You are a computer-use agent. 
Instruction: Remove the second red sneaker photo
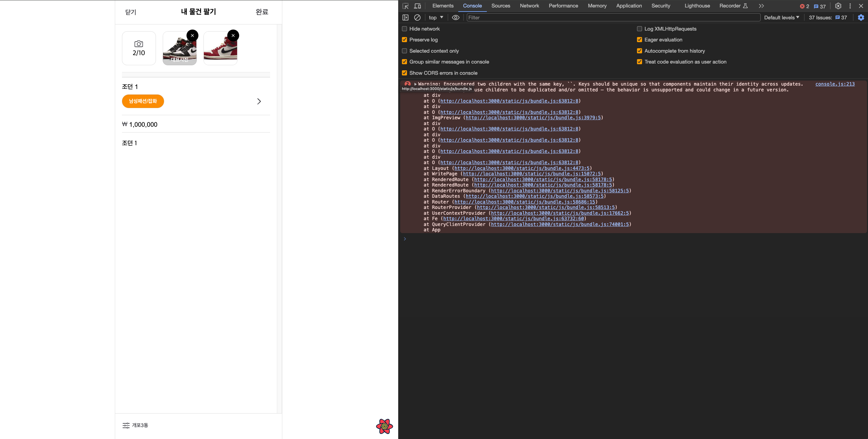click(x=233, y=36)
